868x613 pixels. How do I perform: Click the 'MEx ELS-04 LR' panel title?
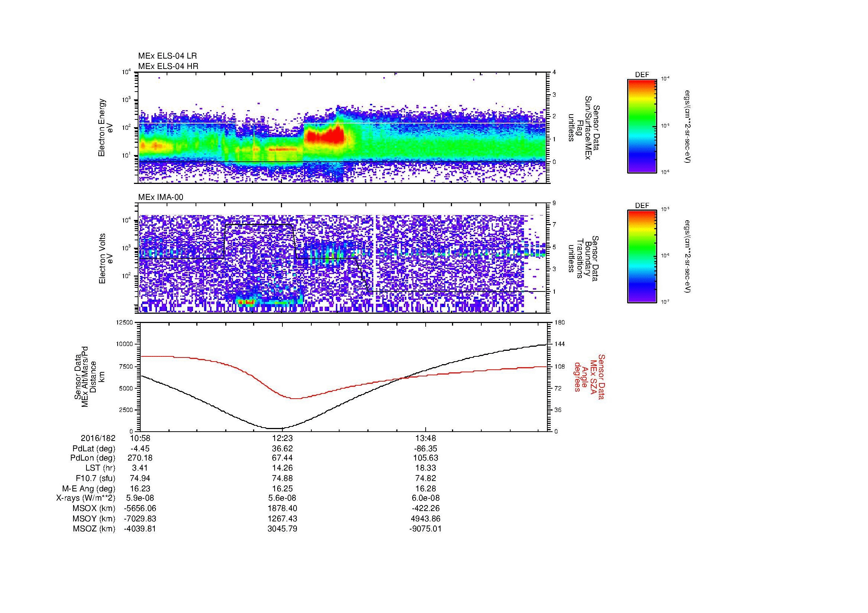(167, 56)
